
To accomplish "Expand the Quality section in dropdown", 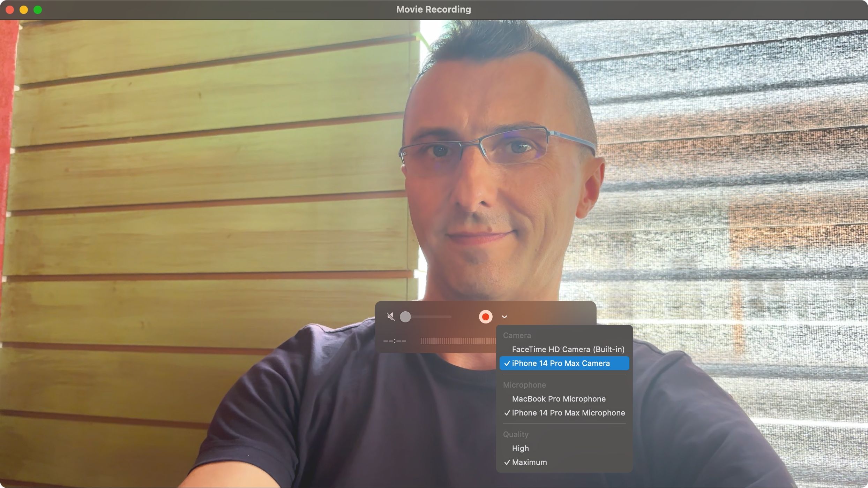I will tap(515, 434).
